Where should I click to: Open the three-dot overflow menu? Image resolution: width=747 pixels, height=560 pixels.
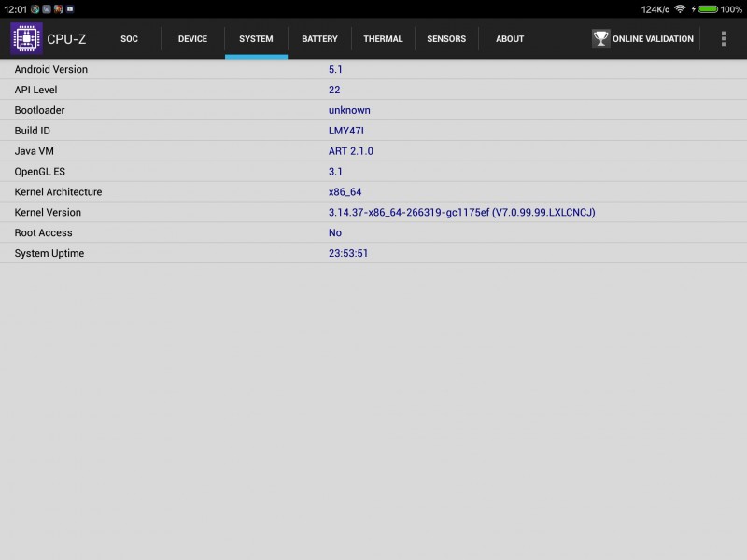point(723,38)
